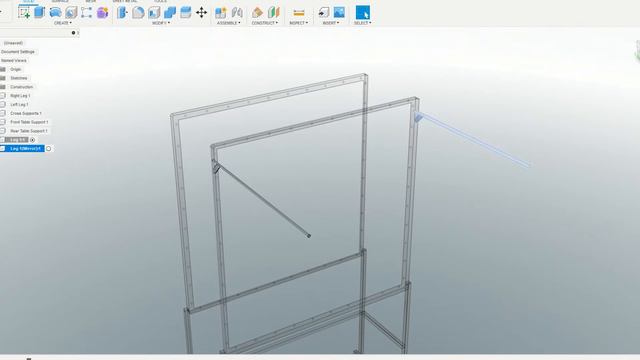Select the Left Leg 1 component

(x=19, y=104)
